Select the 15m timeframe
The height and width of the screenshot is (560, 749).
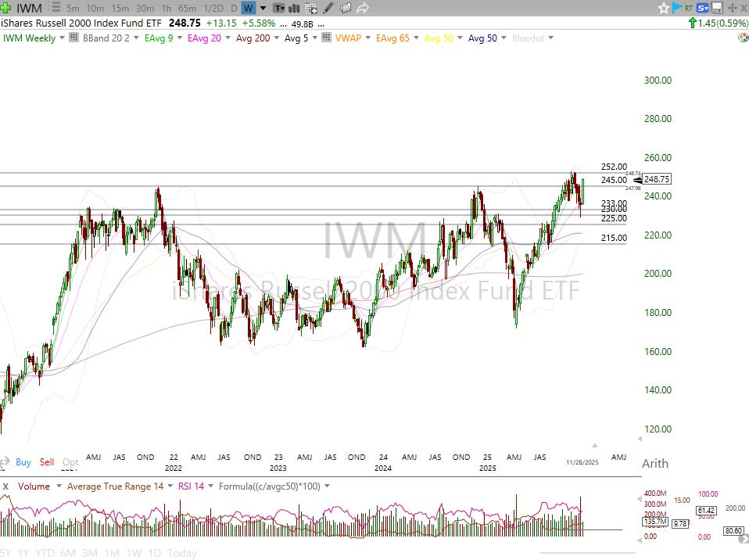click(x=120, y=8)
